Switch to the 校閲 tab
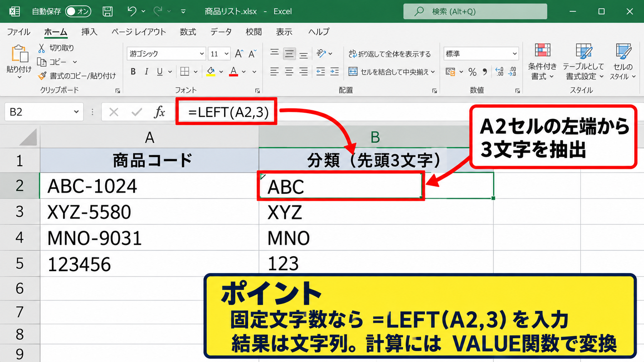This screenshot has width=644, height=362. (254, 32)
